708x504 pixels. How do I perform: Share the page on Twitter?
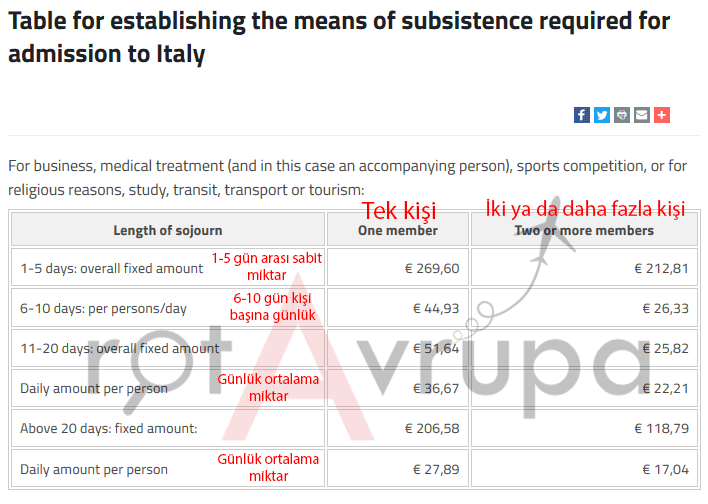602,115
